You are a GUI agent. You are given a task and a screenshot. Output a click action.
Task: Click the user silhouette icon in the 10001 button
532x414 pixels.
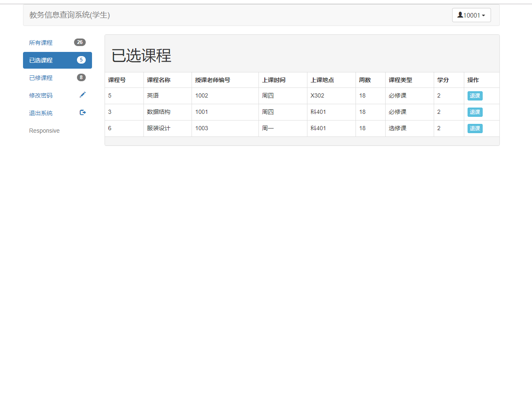pyautogui.click(x=461, y=15)
